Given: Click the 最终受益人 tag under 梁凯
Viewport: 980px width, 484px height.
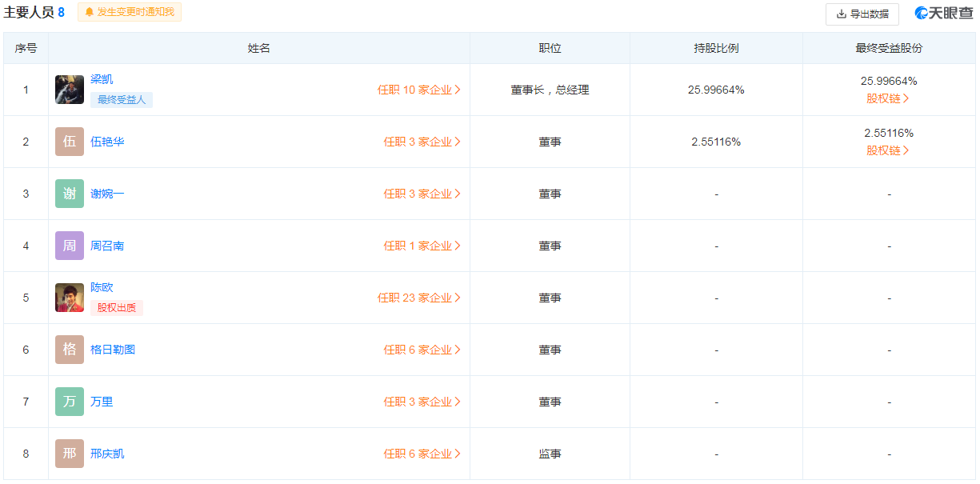Looking at the screenshot, I should (x=122, y=100).
